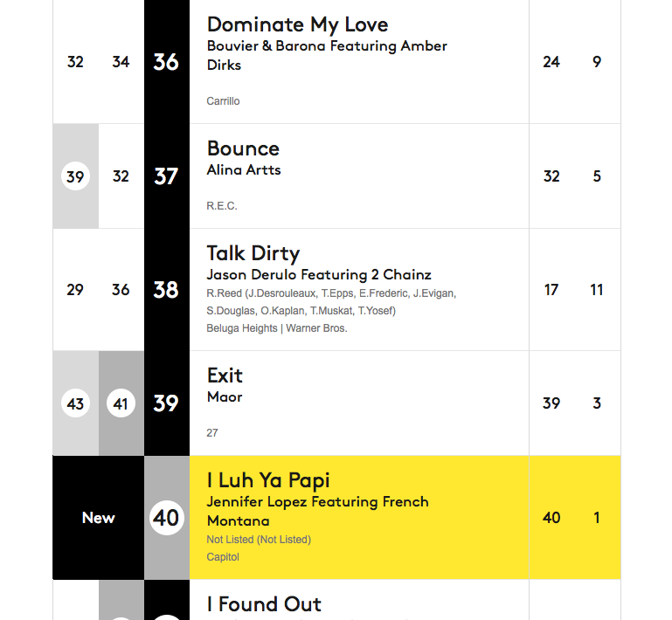Image resolution: width=672 pixels, height=620 pixels.
Task: Select the black rank 38 cell
Action: tap(166, 290)
